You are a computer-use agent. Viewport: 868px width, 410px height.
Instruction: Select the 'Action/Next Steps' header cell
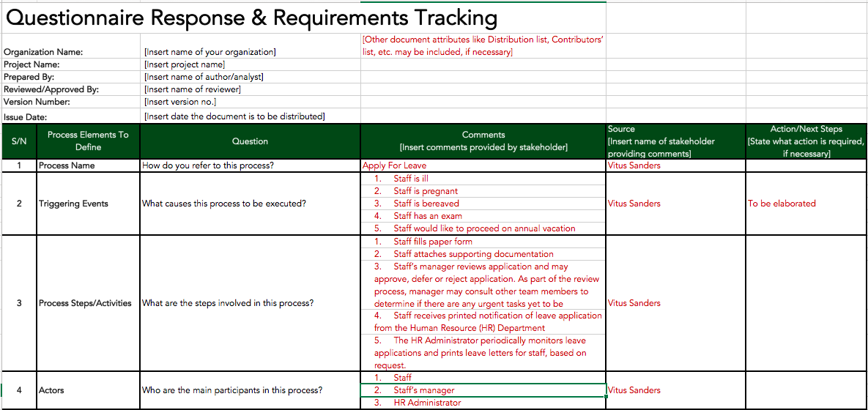(x=806, y=141)
